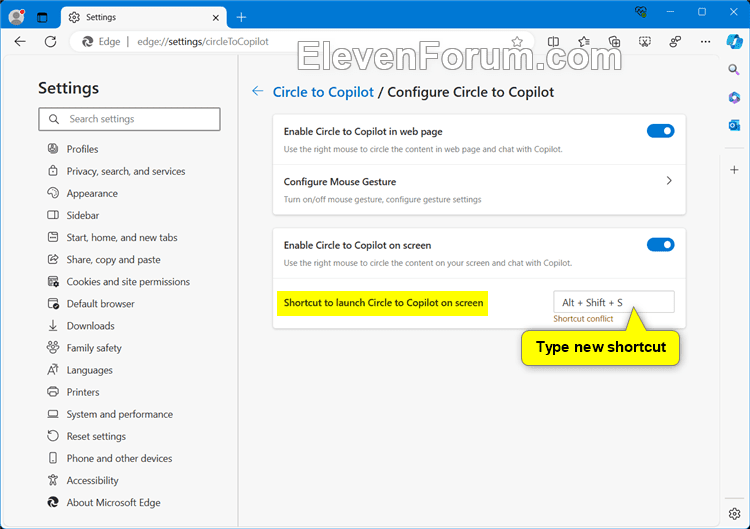Toggle Enable Circle to Copilot on screen

pos(660,245)
